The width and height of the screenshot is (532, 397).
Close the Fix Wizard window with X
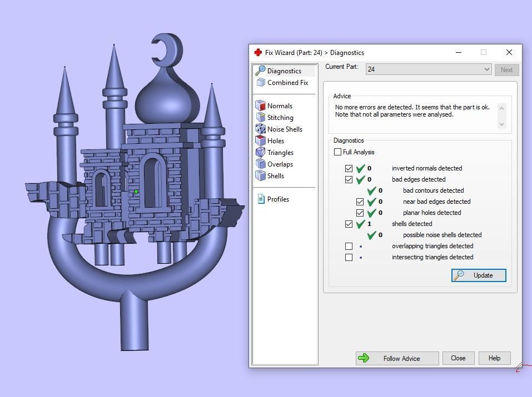tap(509, 52)
